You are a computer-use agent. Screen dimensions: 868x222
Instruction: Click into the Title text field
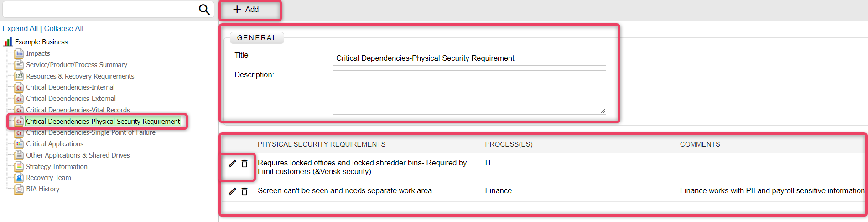[x=469, y=58]
